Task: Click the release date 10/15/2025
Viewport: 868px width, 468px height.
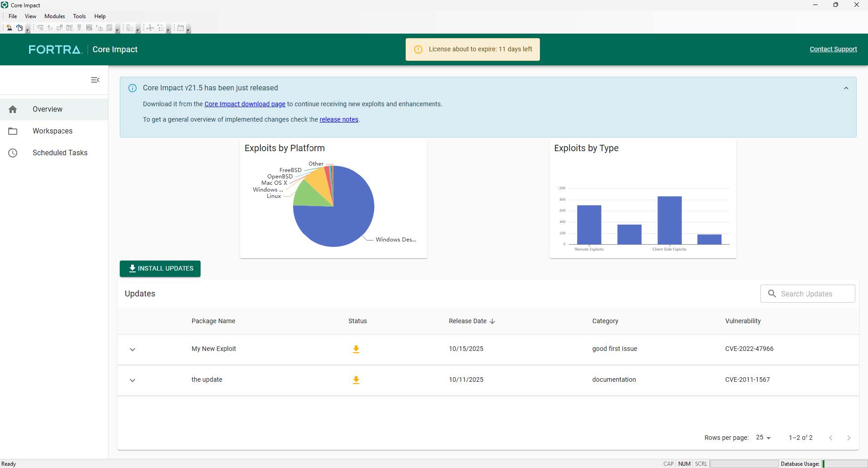Action: (x=466, y=349)
